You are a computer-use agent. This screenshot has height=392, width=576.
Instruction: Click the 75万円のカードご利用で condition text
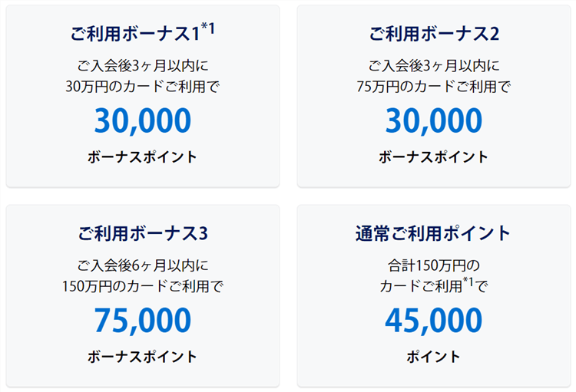point(434,87)
